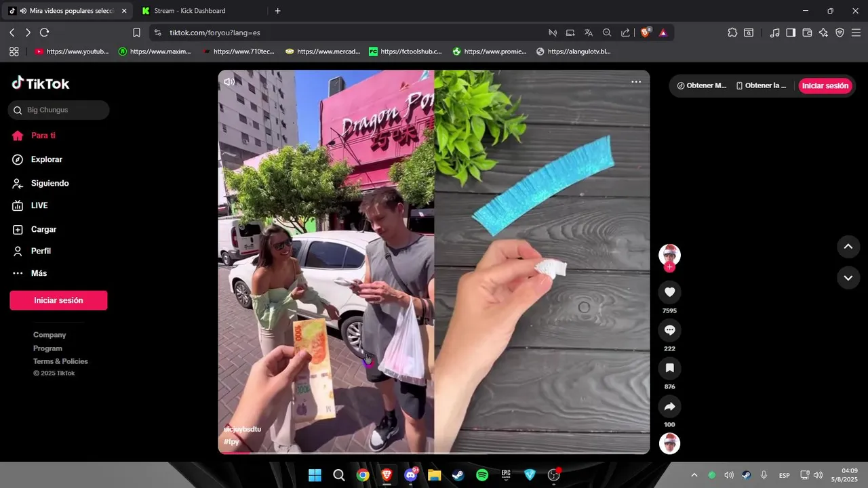Open the #fpy hashtag link
This screenshot has height=488, width=868.
coord(231,442)
